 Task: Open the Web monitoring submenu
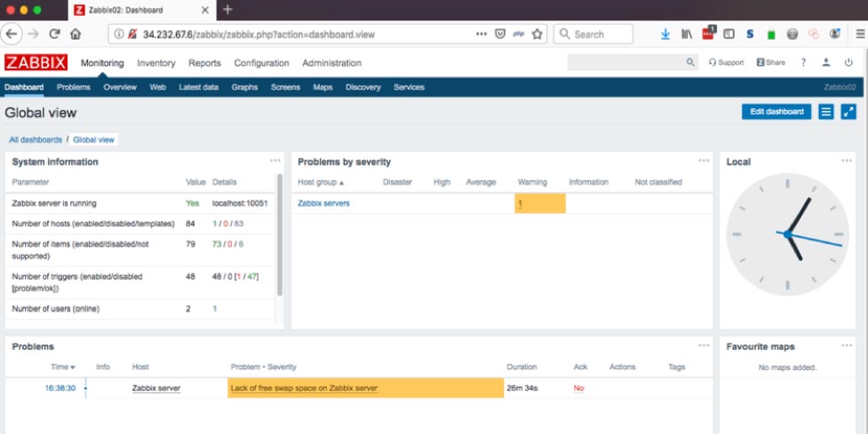click(158, 87)
